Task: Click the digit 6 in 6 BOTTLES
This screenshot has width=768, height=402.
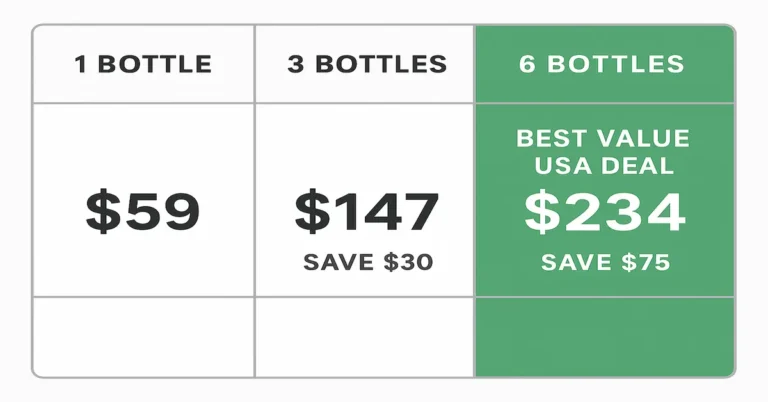Action: (527, 65)
